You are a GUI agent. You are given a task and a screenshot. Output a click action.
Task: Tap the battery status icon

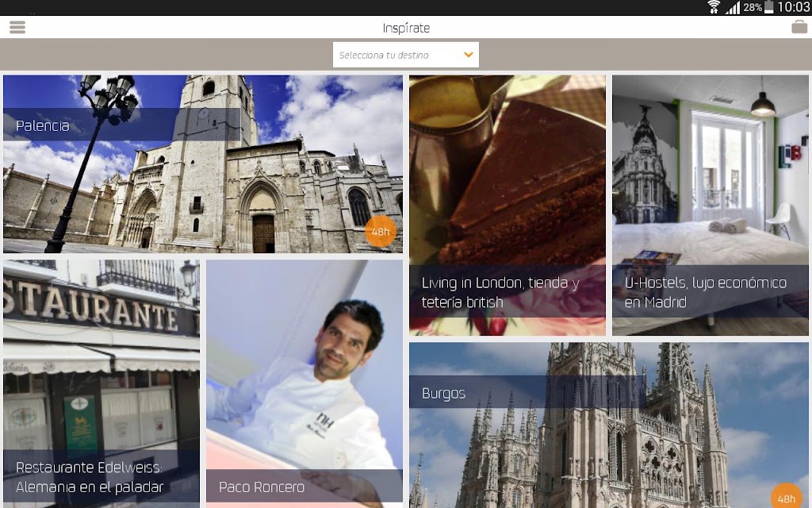tap(769, 7)
